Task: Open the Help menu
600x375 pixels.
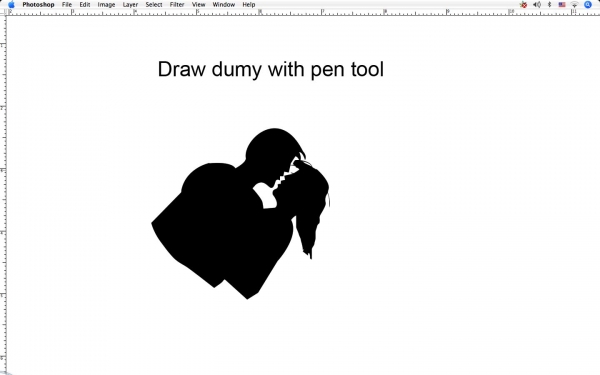Action: click(x=248, y=5)
